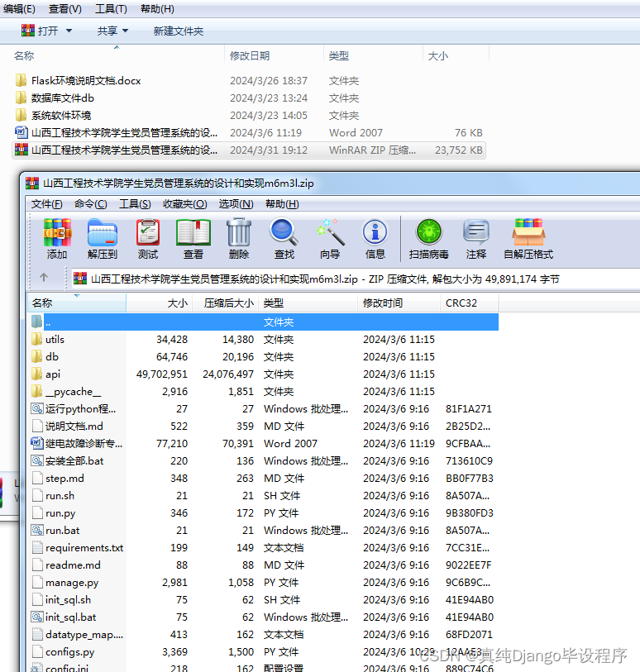Image resolution: width=640 pixels, height=672 pixels.
Task: Select the Word 2007 document row in Explorer
Action: (249, 133)
